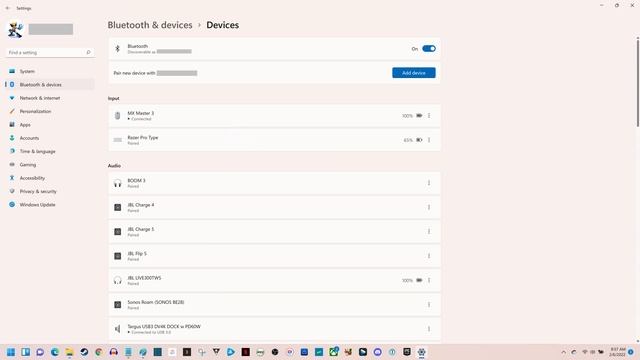Open Chrome from the taskbar
The height and width of the screenshot is (360, 640).
pyautogui.click(x=99, y=352)
